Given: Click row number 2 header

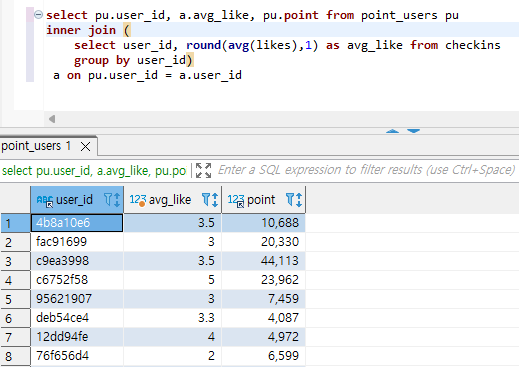Looking at the screenshot, I should pos(15,242).
